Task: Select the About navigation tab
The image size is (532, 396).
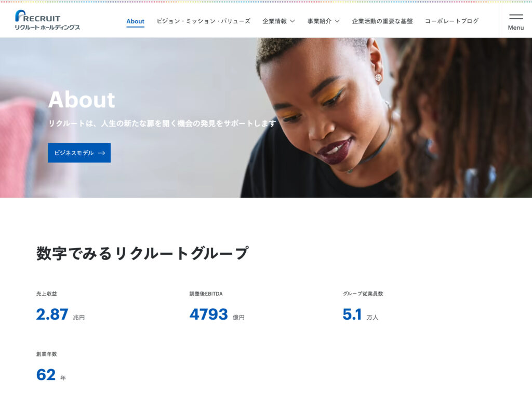Action: point(136,21)
